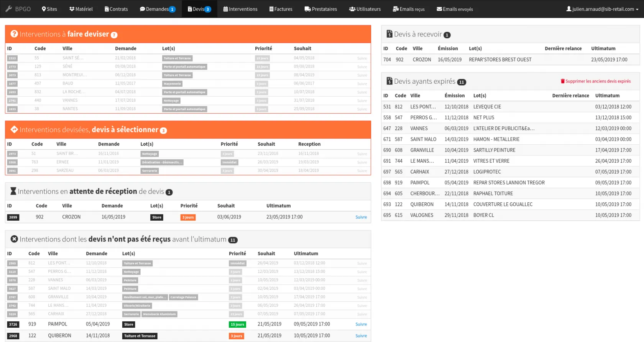Select the 15 jours green priority badge

(237, 324)
